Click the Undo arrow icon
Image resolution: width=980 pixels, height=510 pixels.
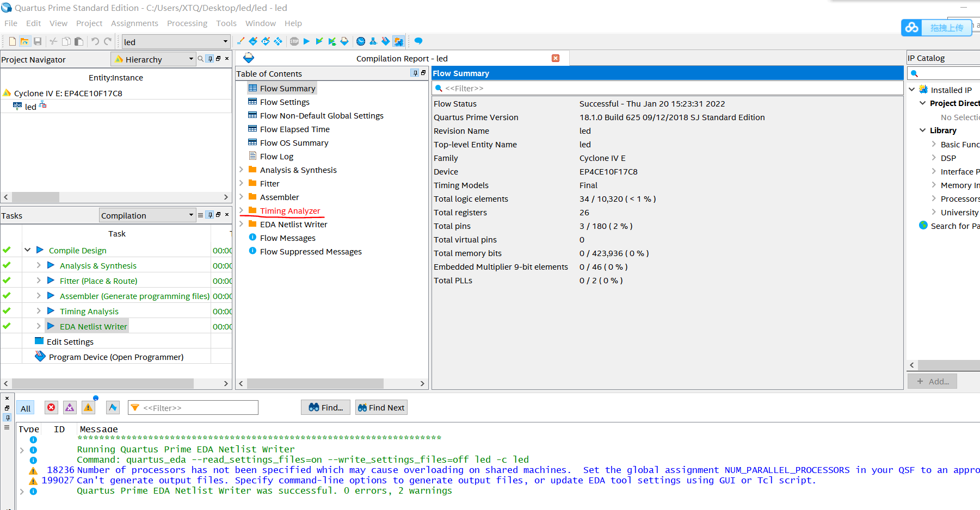(x=95, y=41)
